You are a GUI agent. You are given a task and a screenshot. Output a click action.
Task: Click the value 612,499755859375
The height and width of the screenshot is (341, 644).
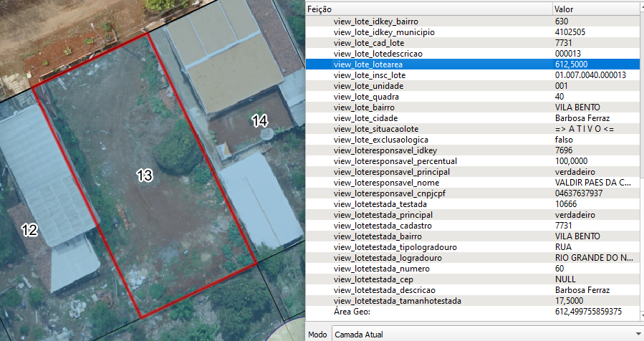(x=588, y=312)
